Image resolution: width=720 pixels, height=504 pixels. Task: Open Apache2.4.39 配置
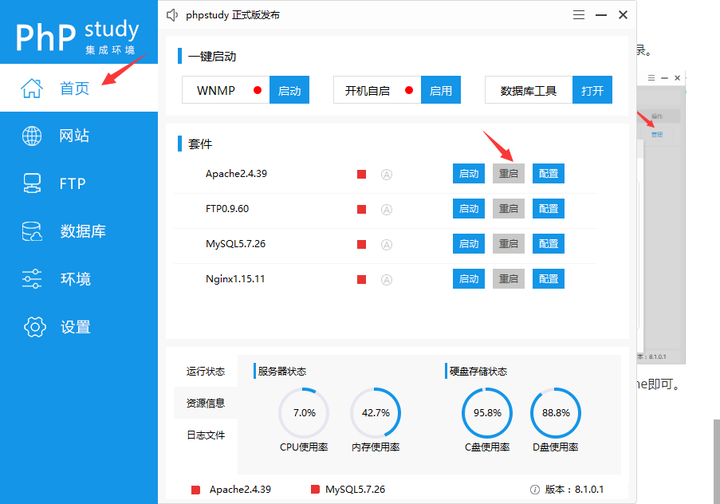(549, 174)
